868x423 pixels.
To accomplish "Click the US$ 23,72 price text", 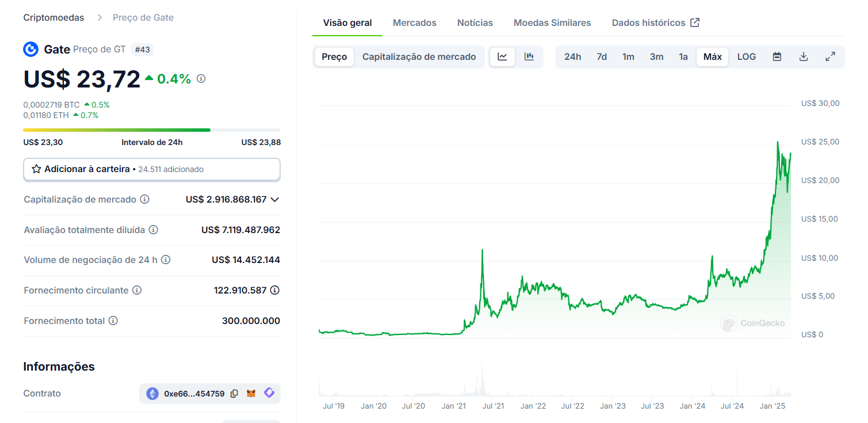I will coord(82,79).
